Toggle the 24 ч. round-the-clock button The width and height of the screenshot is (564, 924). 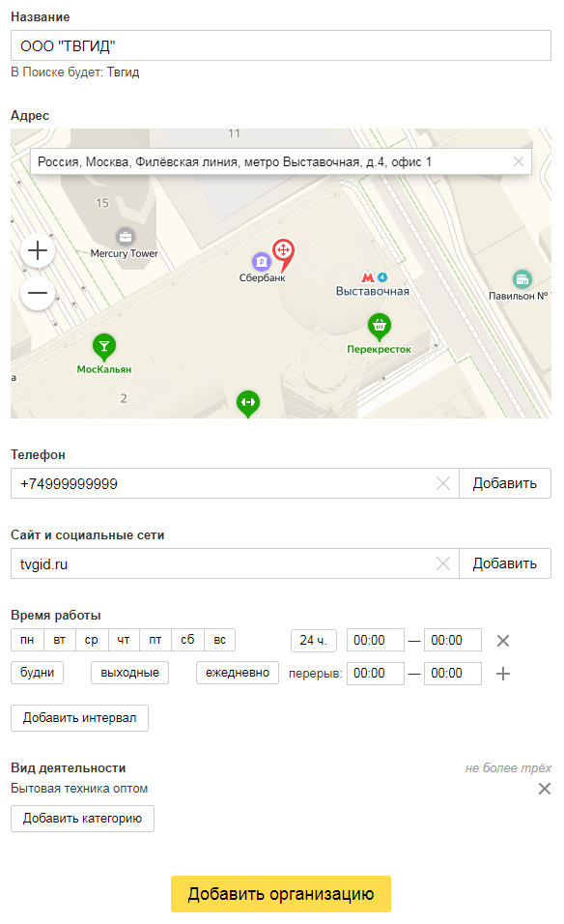coord(314,641)
